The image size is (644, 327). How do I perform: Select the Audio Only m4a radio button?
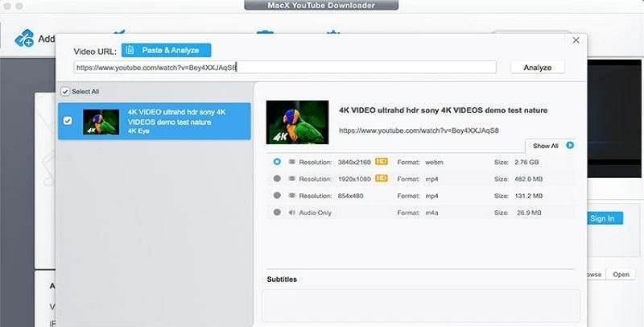click(x=277, y=213)
